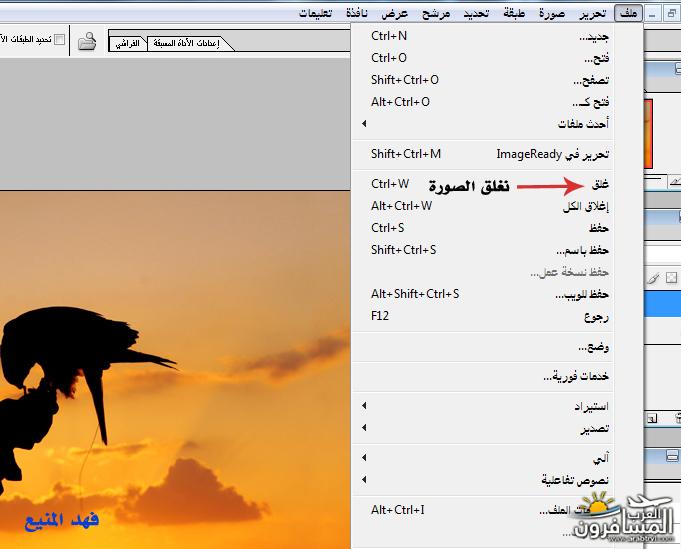Image resolution: width=681 pixels, height=549 pixels.
Task: Choose وضع... menu entry
Action: click(483, 347)
